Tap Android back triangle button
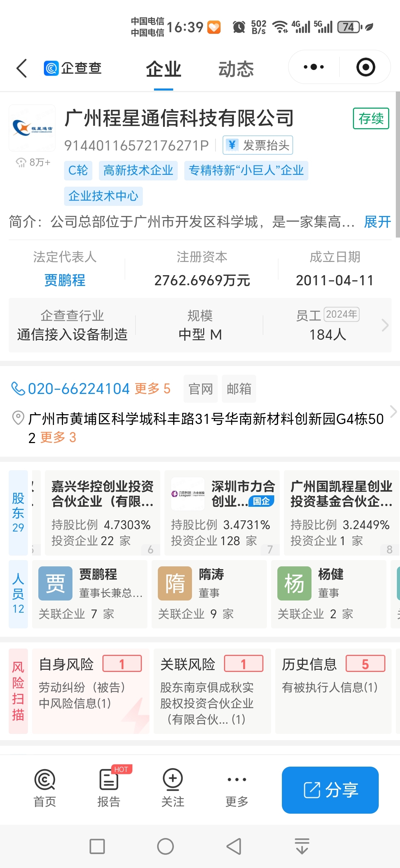Image resolution: width=400 pixels, height=868 pixels. 234,846
